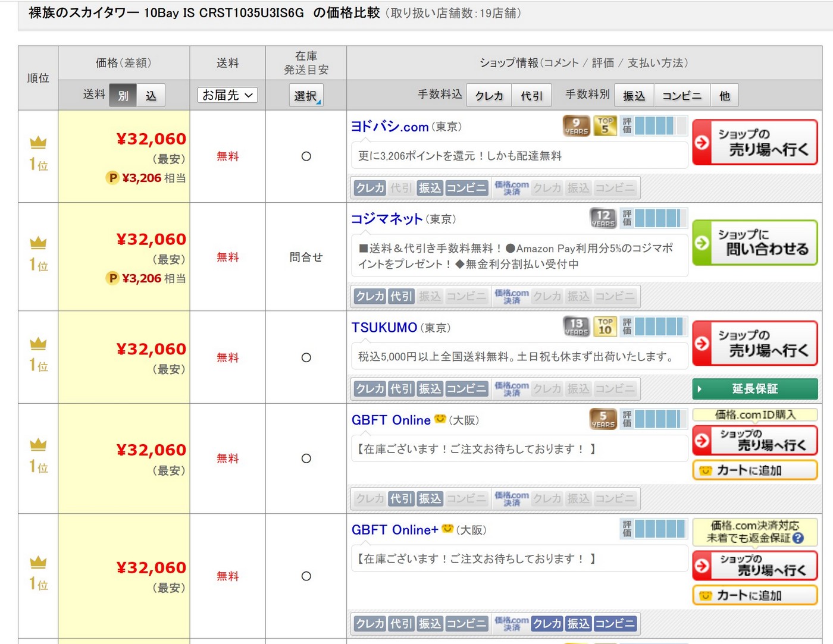Click the TOP 10 badge for TSUKUMO
The height and width of the screenshot is (644, 833).
coord(605,326)
